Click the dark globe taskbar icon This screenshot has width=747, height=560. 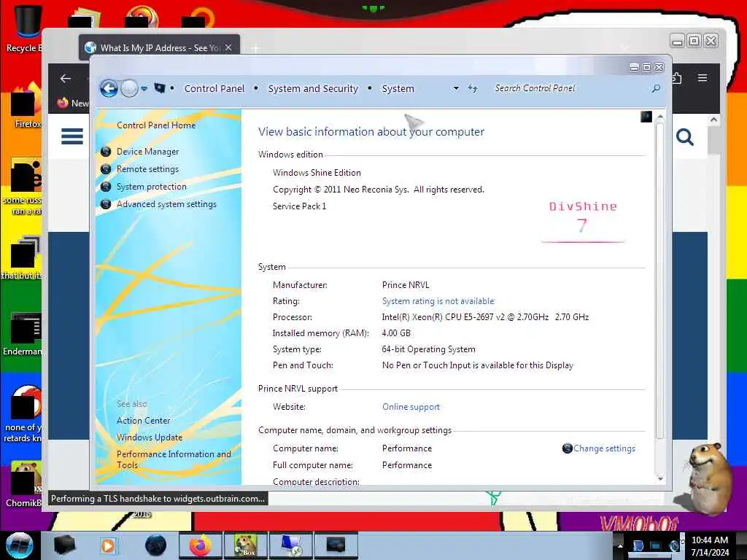click(156, 545)
